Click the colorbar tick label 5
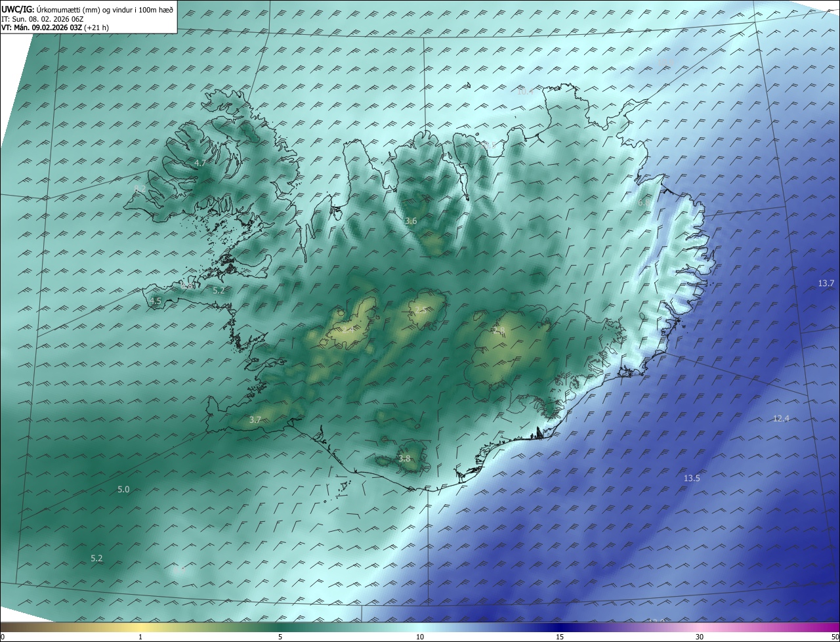The height and width of the screenshot is (642, 840). tap(280, 637)
